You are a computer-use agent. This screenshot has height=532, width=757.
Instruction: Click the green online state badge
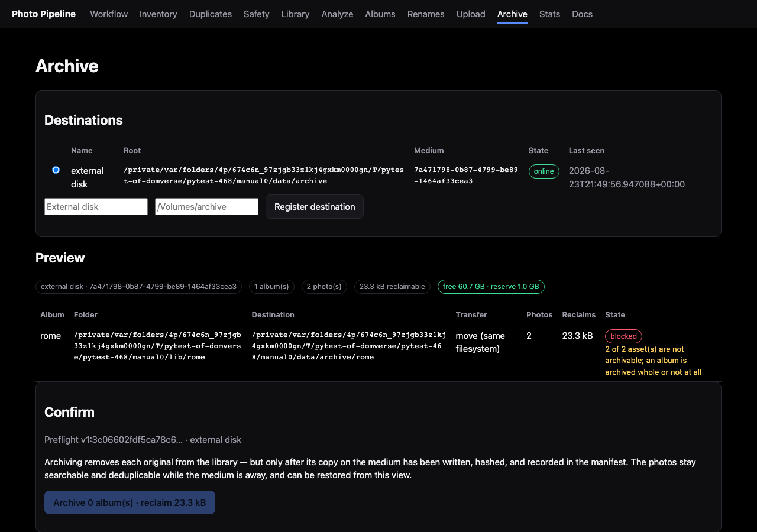(x=544, y=171)
